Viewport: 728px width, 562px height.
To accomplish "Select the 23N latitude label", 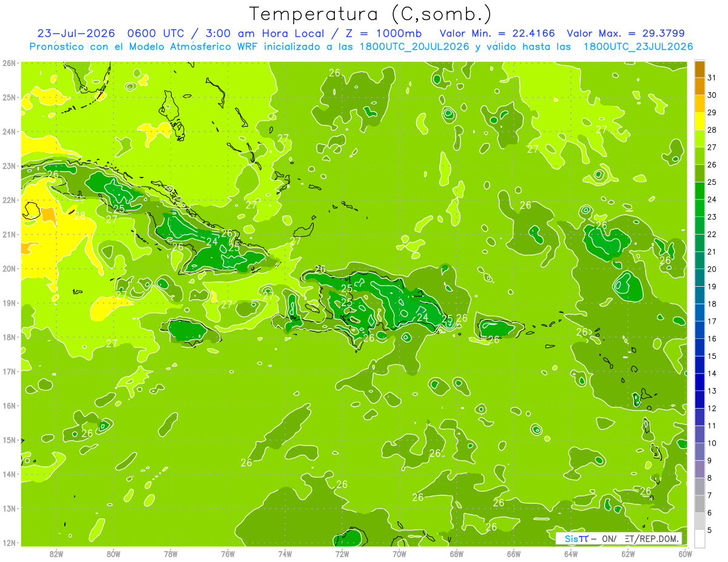I will [8, 166].
